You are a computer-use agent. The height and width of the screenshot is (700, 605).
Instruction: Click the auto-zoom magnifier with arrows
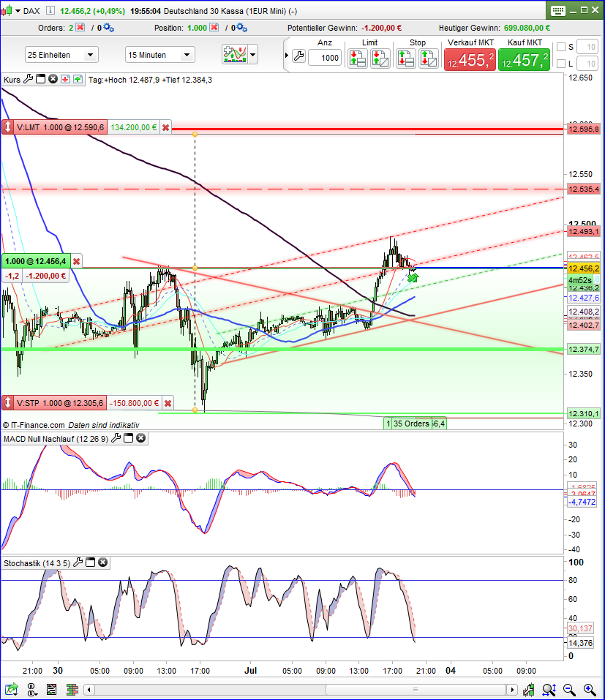click(549, 689)
